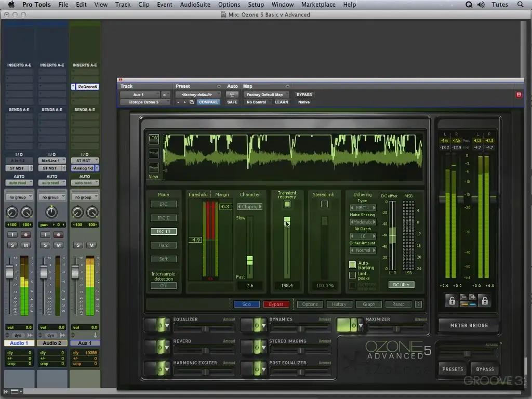
Task: Click the DC filter button
Action: pos(402,285)
